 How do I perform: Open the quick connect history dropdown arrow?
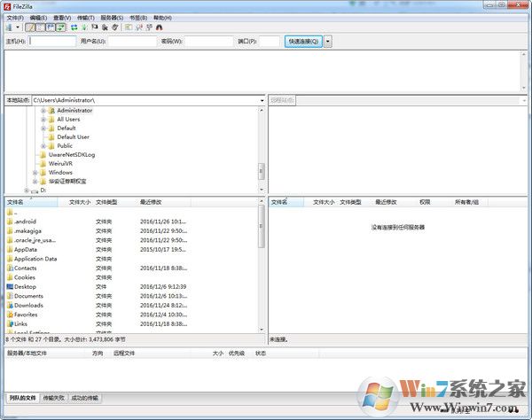coord(328,41)
